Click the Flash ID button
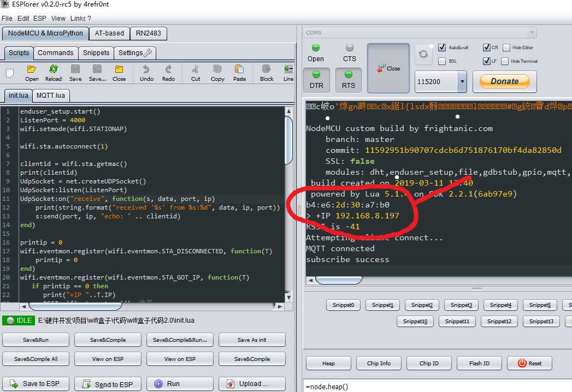This screenshot has height=392, width=572. 479,363
